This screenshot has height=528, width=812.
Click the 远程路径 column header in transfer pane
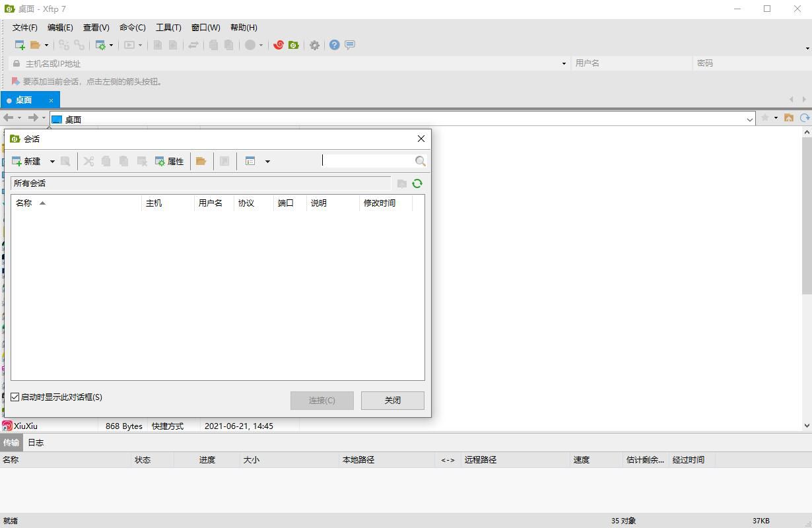(515, 459)
